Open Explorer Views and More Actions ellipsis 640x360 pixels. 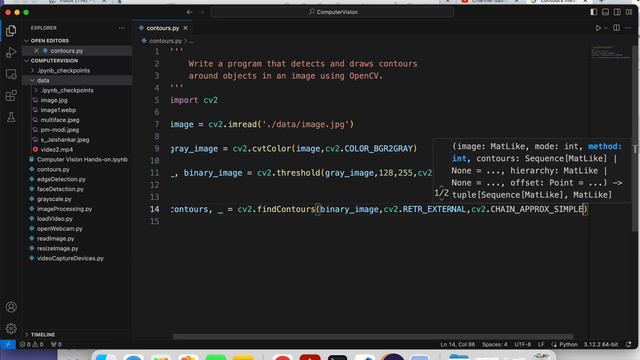point(122,28)
